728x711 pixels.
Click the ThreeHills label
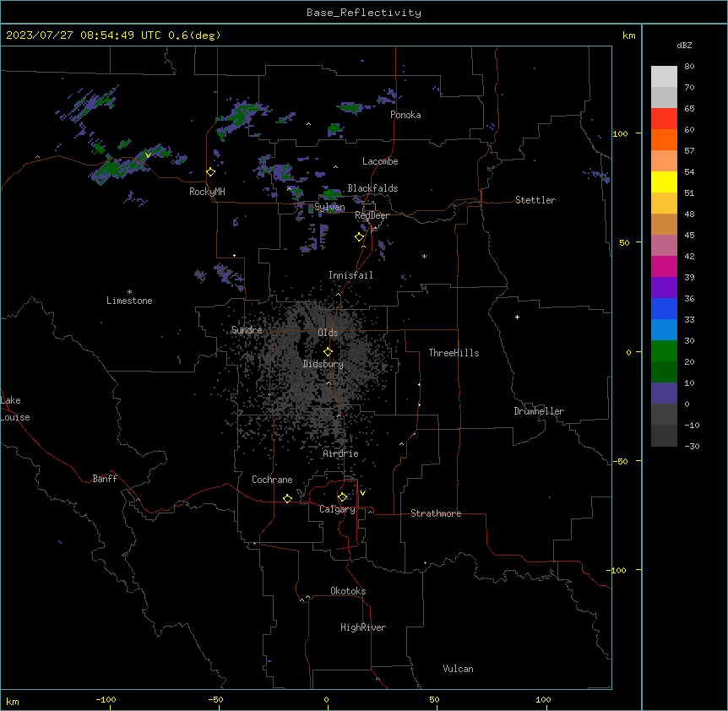pyautogui.click(x=454, y=353)
